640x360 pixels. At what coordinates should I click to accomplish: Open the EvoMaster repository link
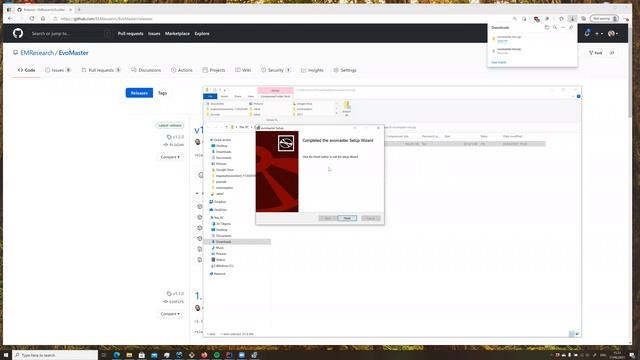pos(73,53)
